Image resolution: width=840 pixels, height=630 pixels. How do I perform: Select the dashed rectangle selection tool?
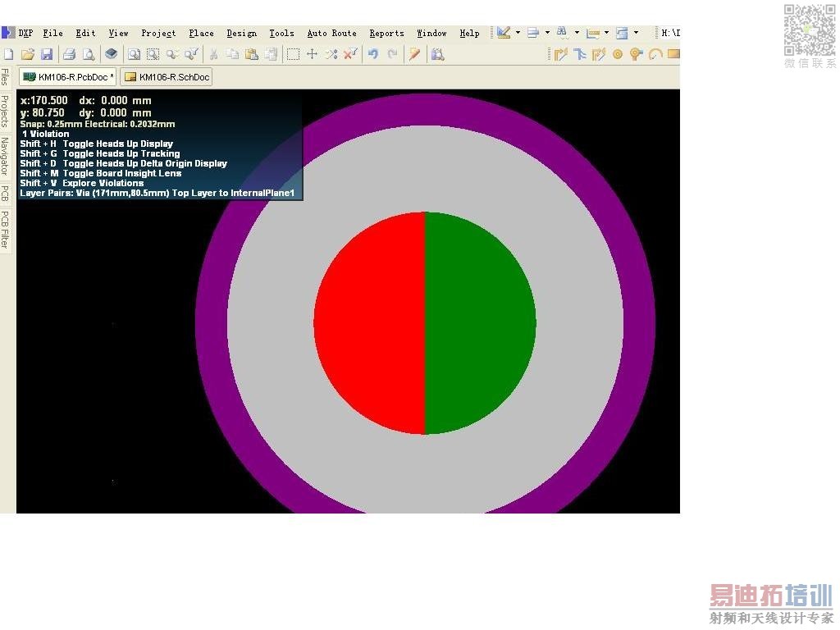click(x=293, y=54)
